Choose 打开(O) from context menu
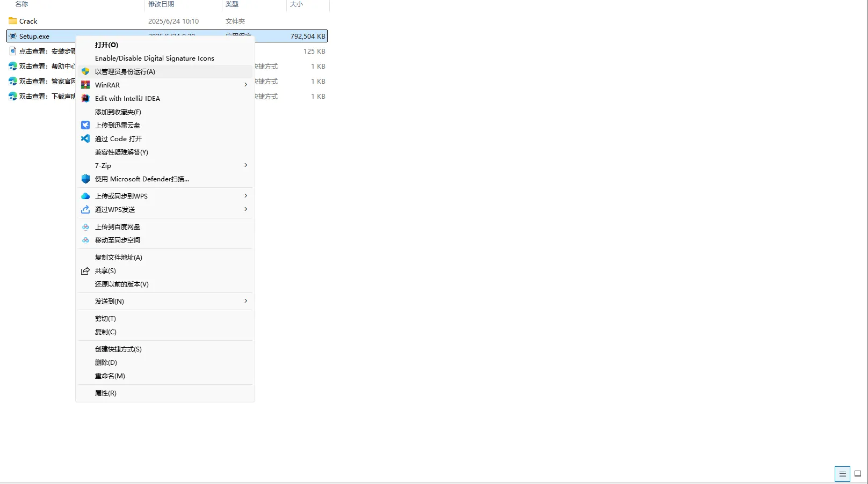The height and width of the screenshot is (484, 868). 165,45
